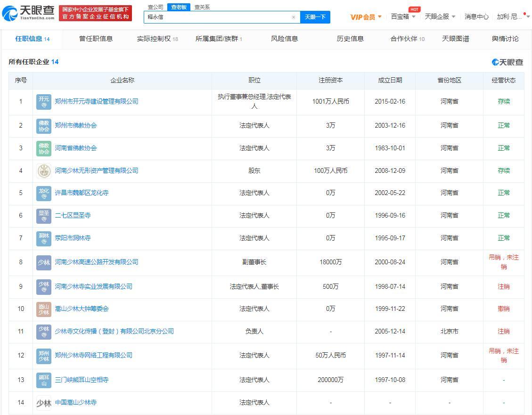The height and width of the screenshot is (415, 532).
Task: Click the 龙化寺 logo icon in row 5
Action: [44, 193]
